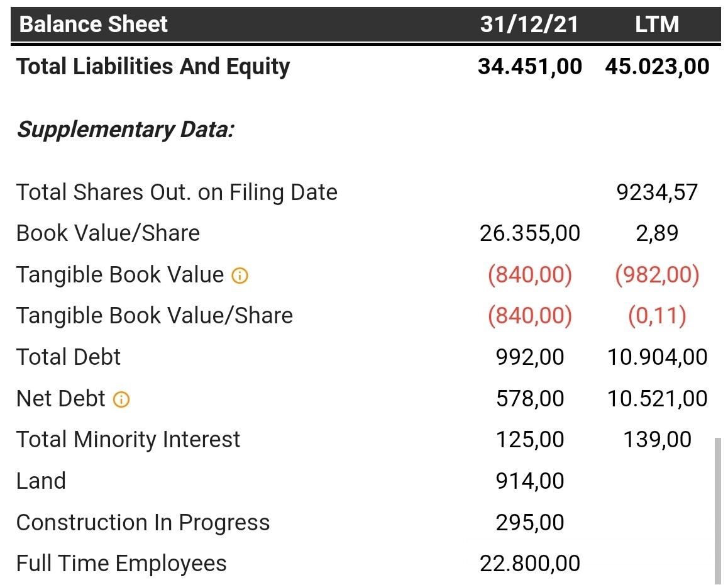Click the Construction In Progress label
The width and height of the screenshot is (728, 585).
pos(143,523)
